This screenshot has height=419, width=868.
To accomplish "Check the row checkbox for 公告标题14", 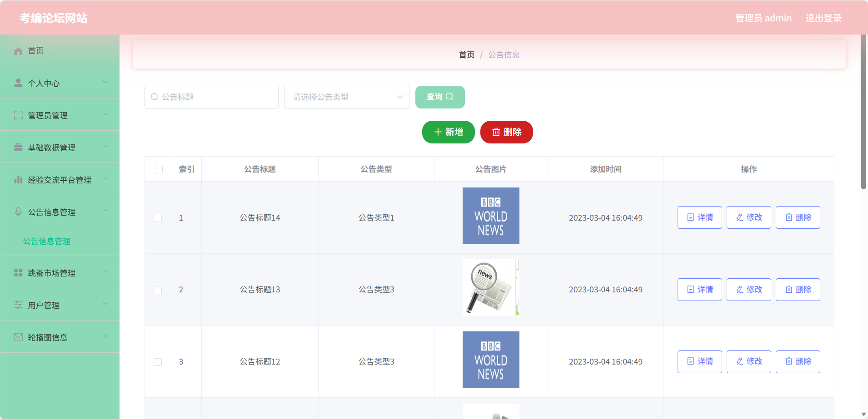I will coord(158,218).
